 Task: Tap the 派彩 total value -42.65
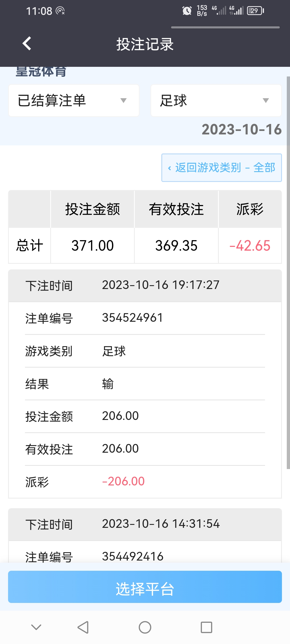tap(250, 246)
